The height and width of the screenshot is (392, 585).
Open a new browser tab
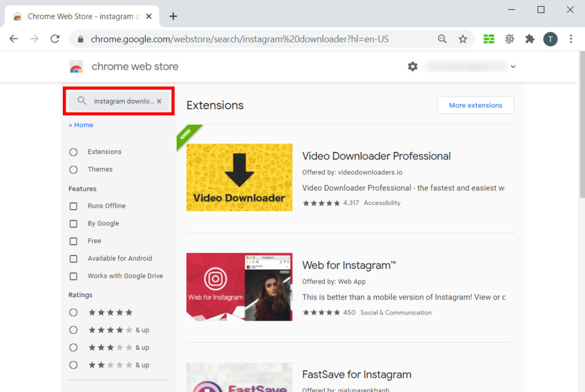click(x=173, y=17)
